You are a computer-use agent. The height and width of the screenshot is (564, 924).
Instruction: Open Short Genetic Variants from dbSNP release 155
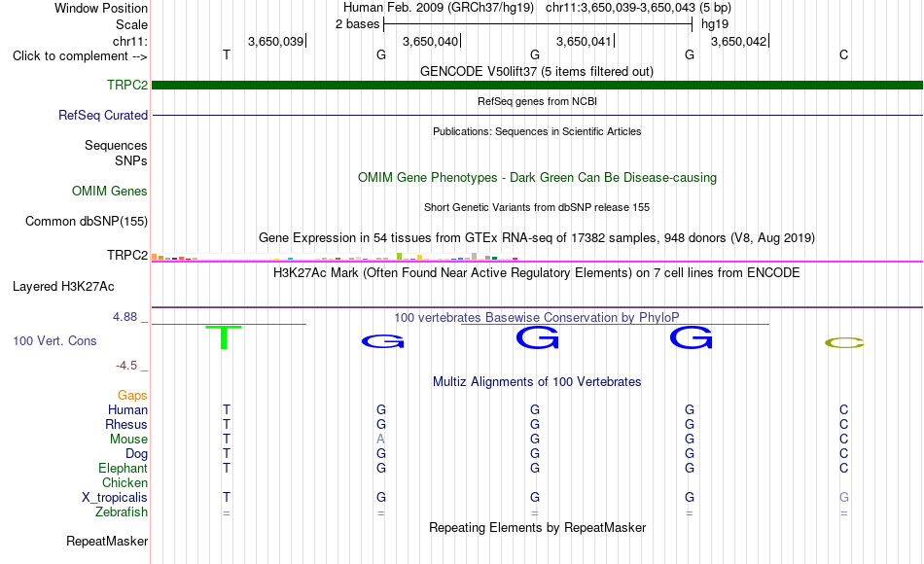[x=537, y=207]
